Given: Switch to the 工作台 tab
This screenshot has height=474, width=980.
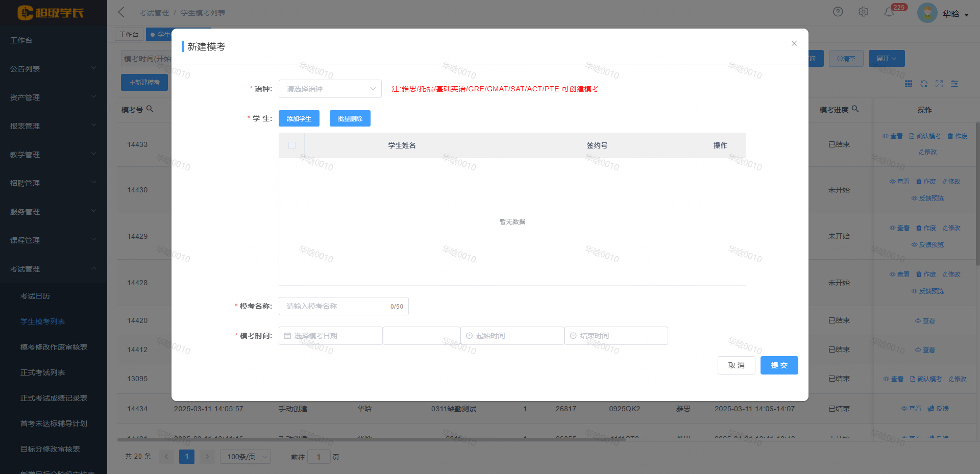Looking at the screenshot, I should click(129, 34).
